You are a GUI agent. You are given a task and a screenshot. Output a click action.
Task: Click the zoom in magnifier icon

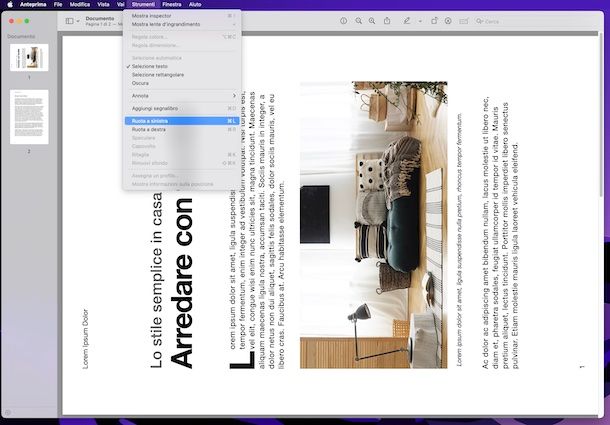click(372, 21)
